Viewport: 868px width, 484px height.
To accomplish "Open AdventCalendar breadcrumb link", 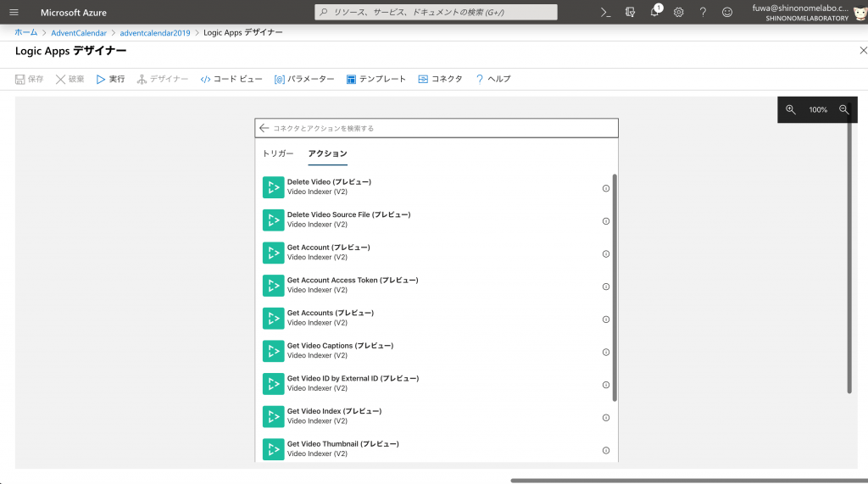I will click(79, 33).
